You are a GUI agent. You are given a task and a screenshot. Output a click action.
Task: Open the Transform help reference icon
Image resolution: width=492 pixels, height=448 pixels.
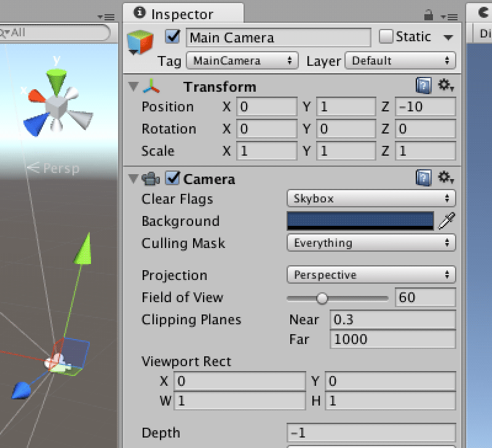click(423, 86)
